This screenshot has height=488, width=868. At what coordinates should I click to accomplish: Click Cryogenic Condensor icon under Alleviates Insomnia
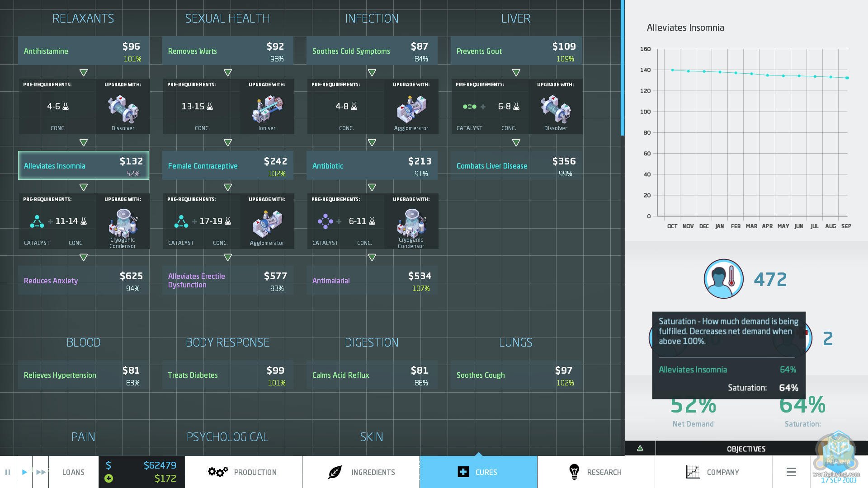click(x=123, y=222)
